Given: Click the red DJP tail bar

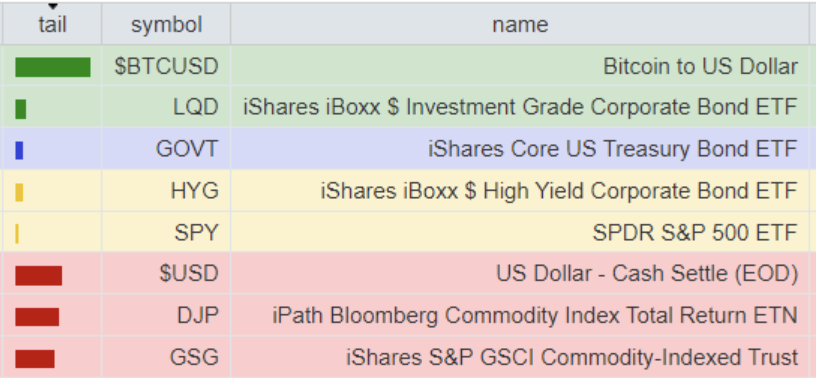Looking at the screenshot, I should [37, 317].
